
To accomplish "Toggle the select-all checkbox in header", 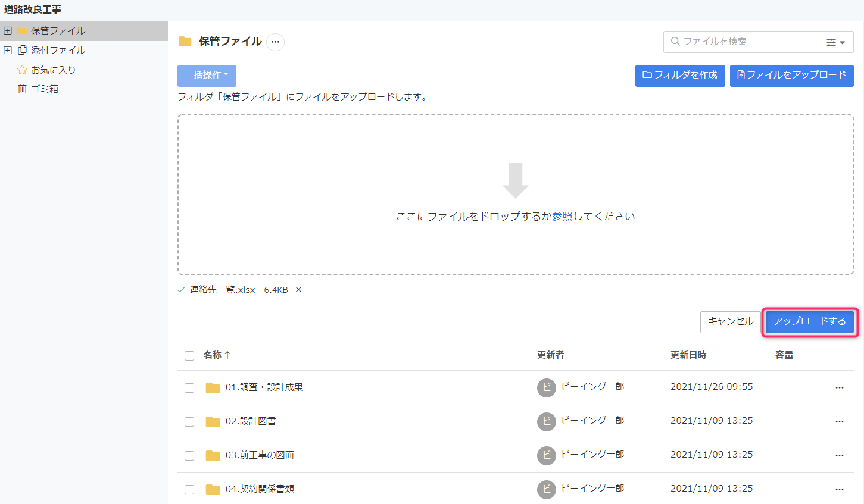I will (x=189, y=356).
